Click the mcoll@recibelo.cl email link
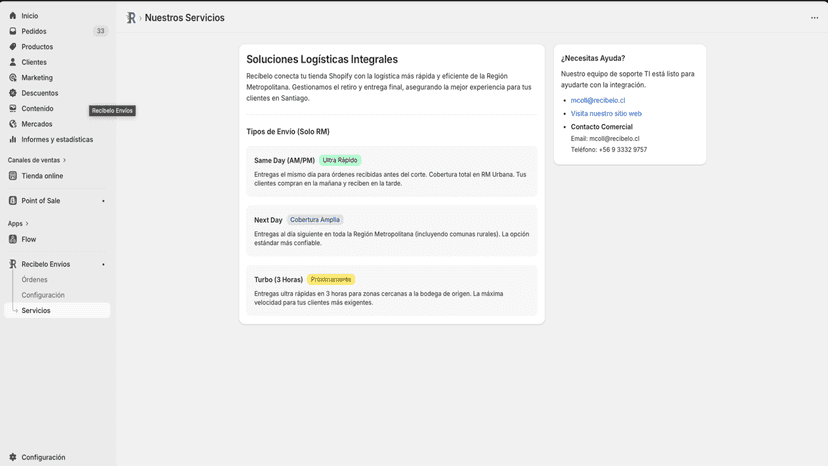Image resolution: width=828 pixels, height=466 pixels. [x=598, y=100]
